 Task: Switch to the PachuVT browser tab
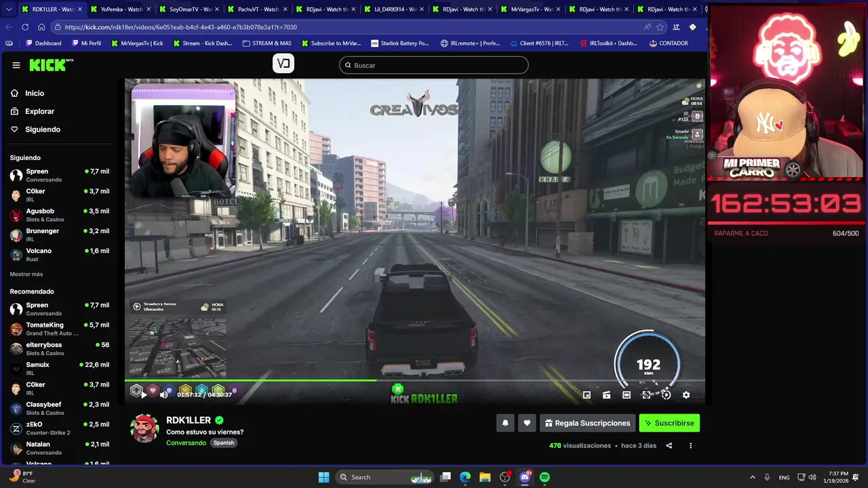click(256, 9)
